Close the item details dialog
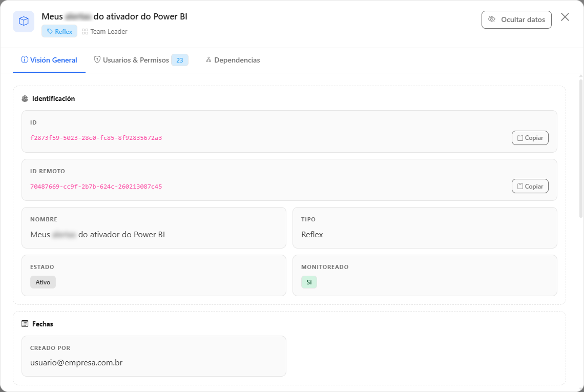This screenshot has height=392, width=584. [x=565, y=17]
